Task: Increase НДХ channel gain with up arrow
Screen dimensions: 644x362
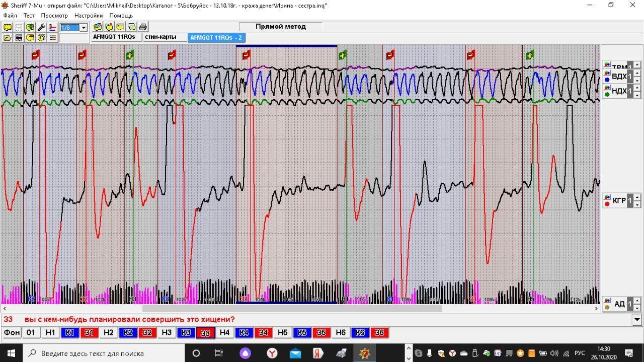Action: [637, 88]
